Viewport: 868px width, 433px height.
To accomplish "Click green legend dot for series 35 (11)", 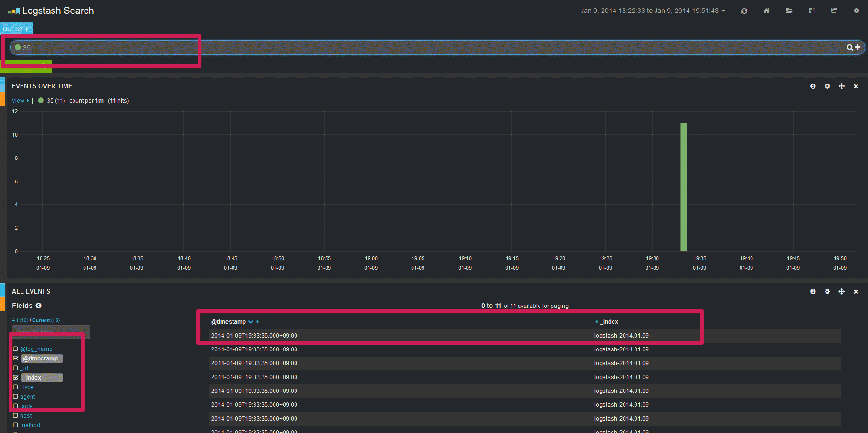I will 41,100.
